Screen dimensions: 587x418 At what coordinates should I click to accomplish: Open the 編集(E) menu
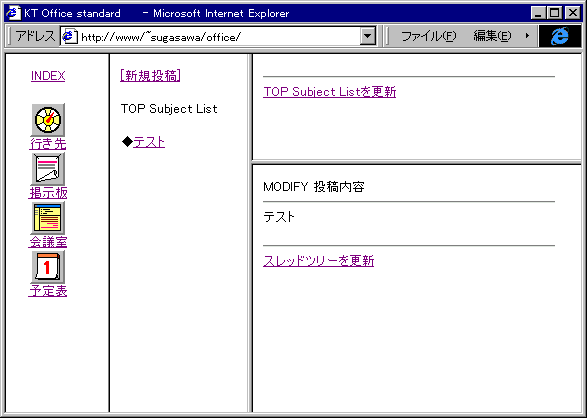pyautogui.click(x=492, y=36)
